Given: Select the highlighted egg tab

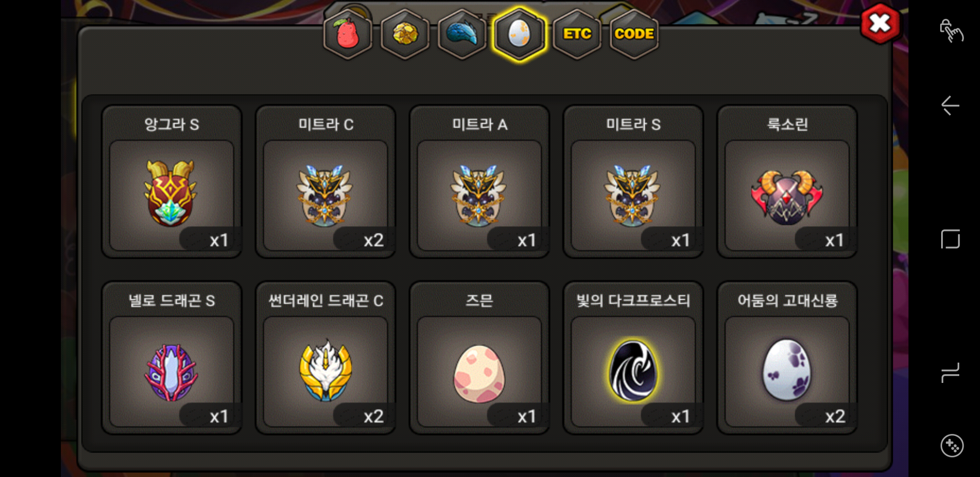Looking at the screenshot, I should 520,34.
